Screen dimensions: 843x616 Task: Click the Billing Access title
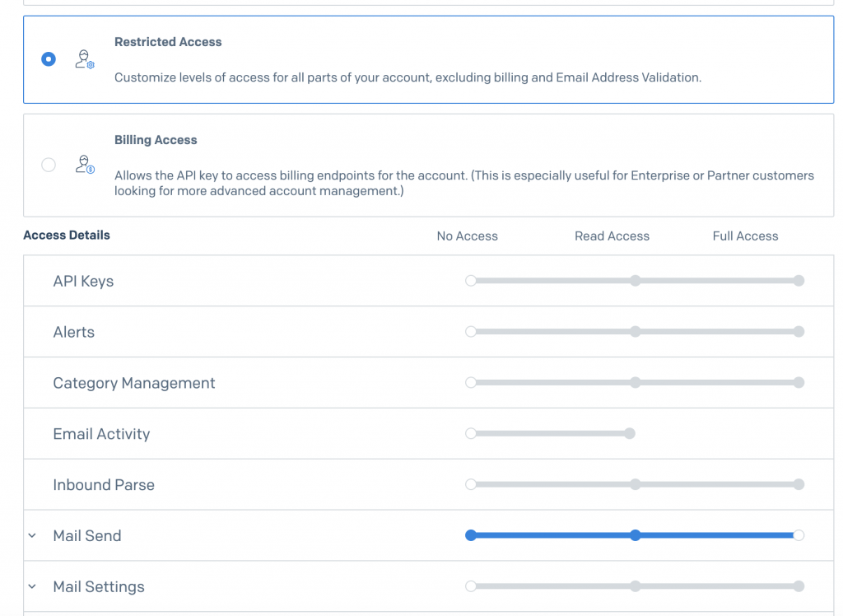pos(156,140)
